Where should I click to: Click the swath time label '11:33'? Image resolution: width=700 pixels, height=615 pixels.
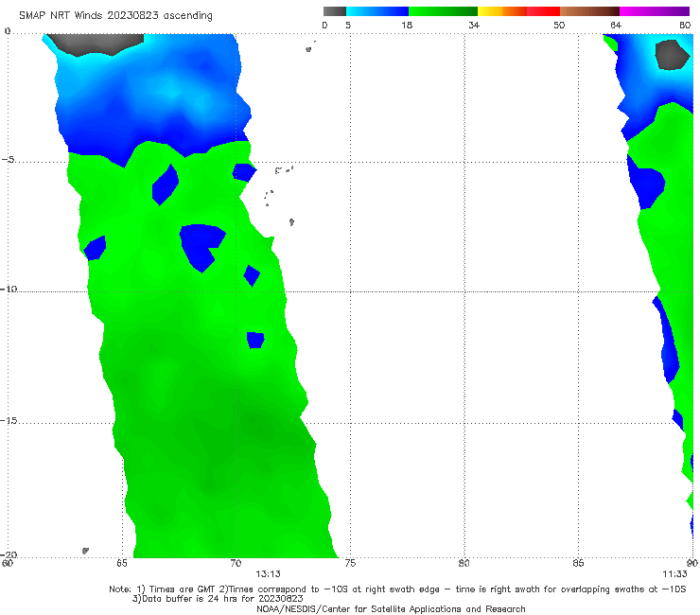click(x=674, y=574)
